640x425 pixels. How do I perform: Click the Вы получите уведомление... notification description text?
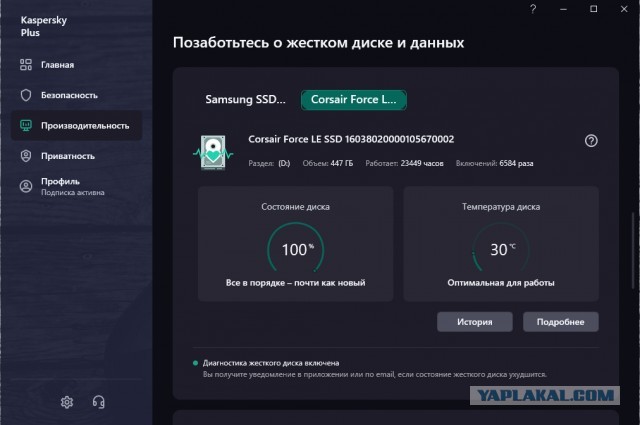(x=375, y=374)
